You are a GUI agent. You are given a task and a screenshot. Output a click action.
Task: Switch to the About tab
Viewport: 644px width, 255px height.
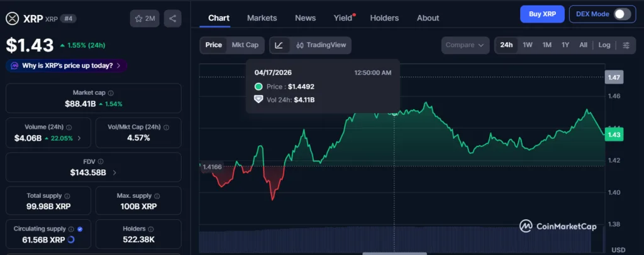(x=428, y=18)
